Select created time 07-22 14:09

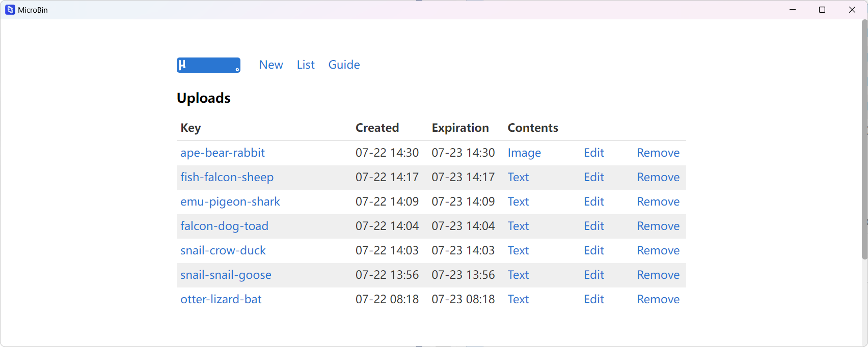point(387,201)
